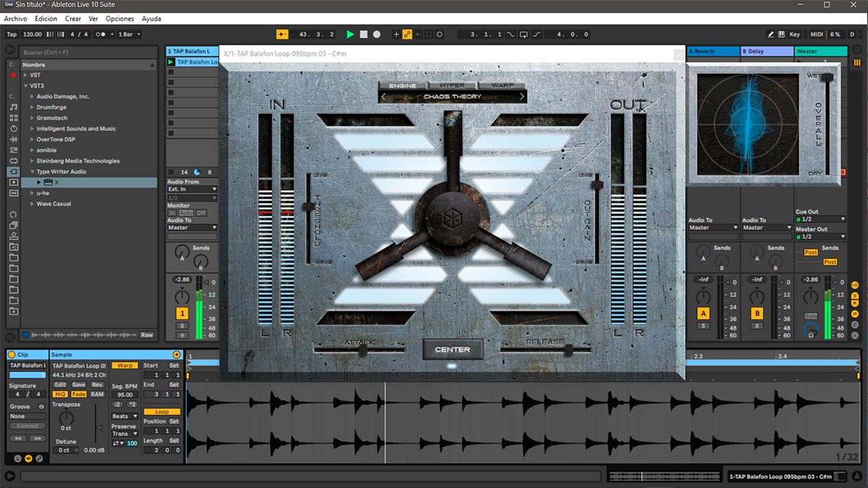
Task: Collapse the VST3 folder in browser
Action: [25, 85]
